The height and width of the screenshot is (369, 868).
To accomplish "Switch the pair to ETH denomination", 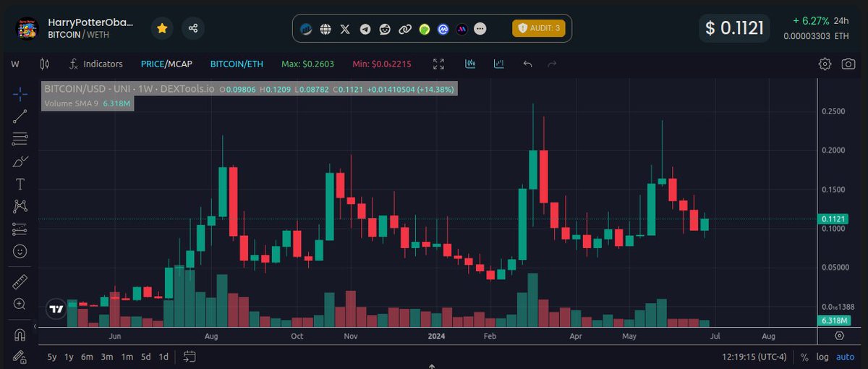I will (x=237, y=64).
